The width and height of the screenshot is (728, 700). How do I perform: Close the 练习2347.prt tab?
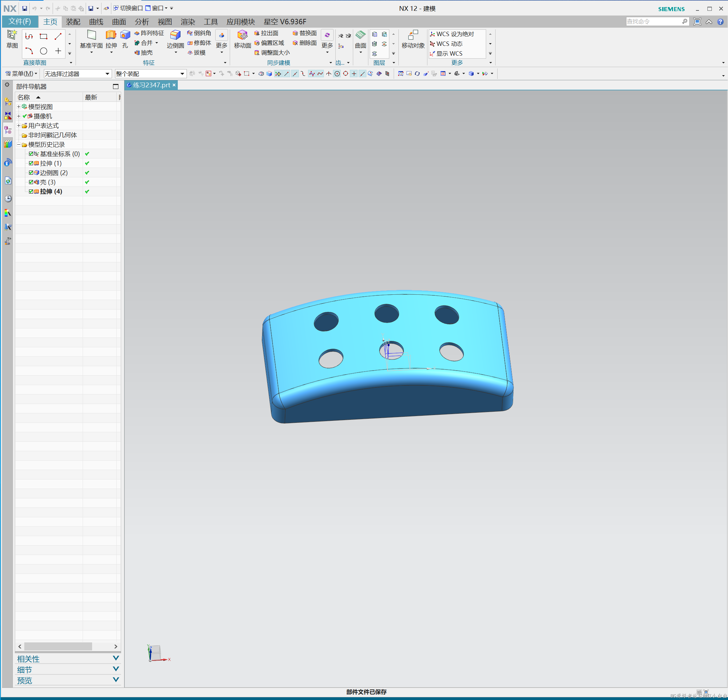pyautogui.click(x=174, y=85)
